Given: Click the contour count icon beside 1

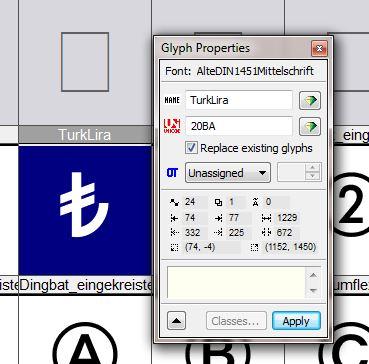Looking at the screenshot, I should 219,202.
